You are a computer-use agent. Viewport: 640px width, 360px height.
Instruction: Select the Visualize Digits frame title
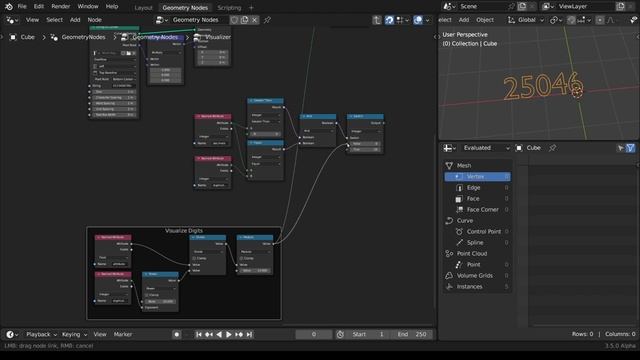tap(184, 231)
